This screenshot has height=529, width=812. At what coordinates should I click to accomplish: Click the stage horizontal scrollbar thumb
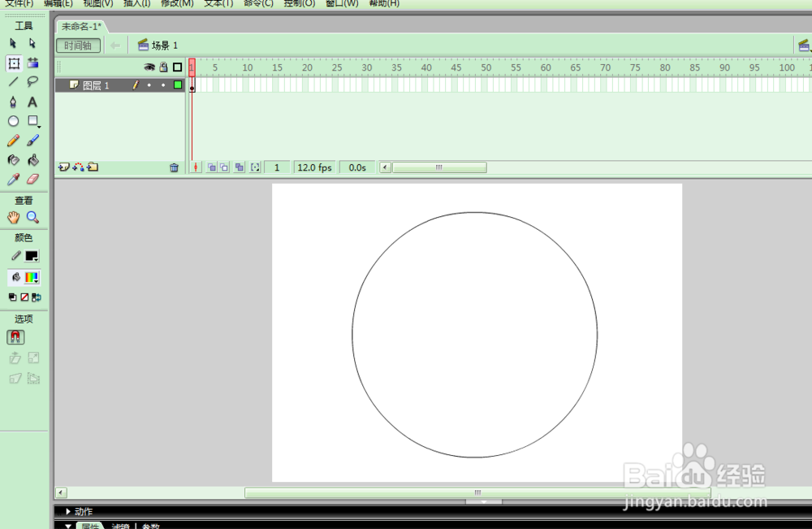coord(477,492)
